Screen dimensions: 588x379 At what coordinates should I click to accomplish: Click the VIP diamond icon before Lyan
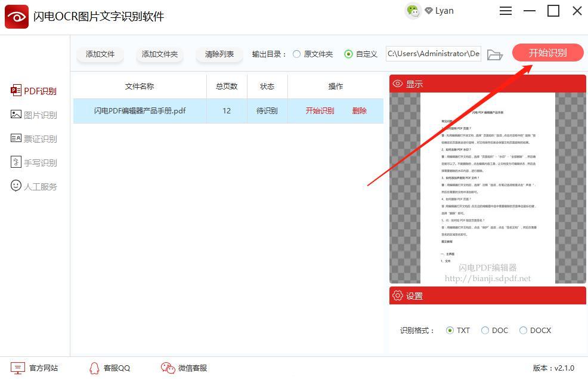(x=429, y=11)
